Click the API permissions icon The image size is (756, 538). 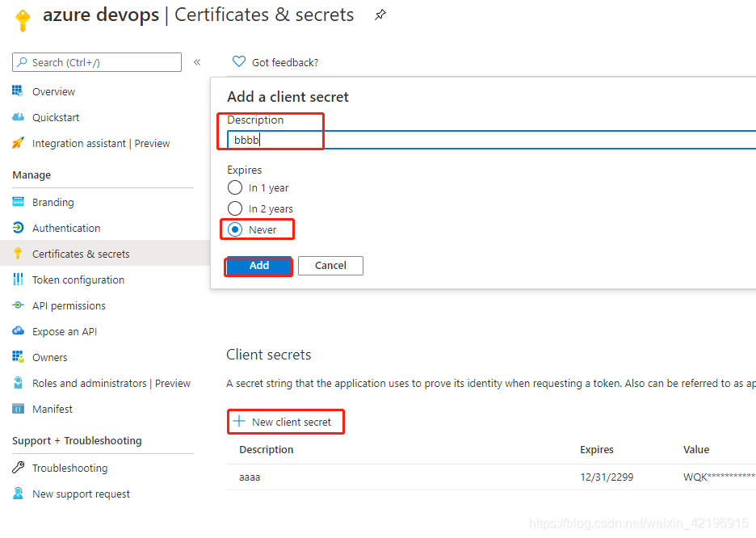coord(18,305)
